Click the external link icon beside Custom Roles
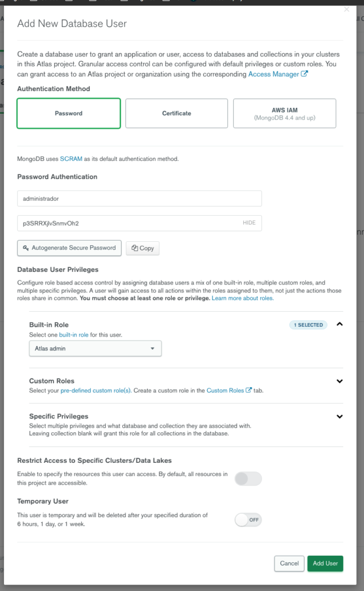 [x=249, y=390]
